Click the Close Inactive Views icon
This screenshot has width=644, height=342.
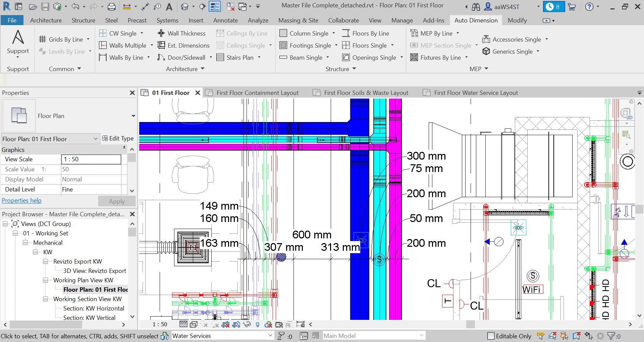click(x=230, y=6)
